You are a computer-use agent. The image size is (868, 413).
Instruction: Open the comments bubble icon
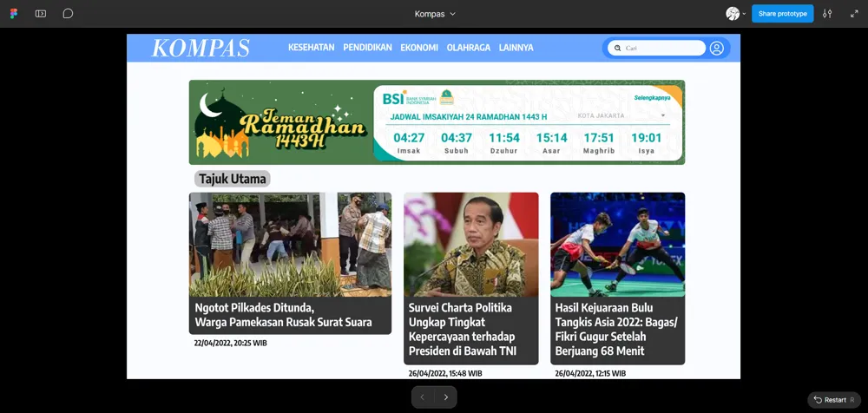68,14
